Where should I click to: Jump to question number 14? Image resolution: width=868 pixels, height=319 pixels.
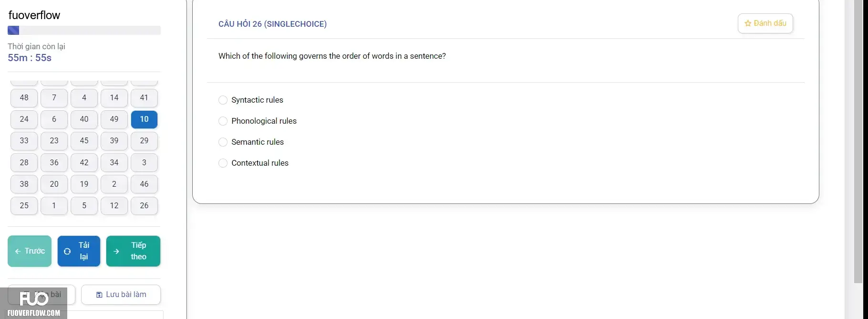(114, 98)
